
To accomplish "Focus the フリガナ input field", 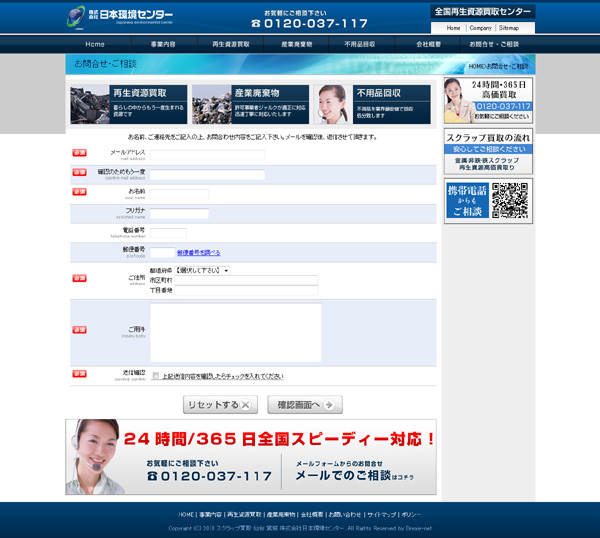I will (x=179, y=214).
